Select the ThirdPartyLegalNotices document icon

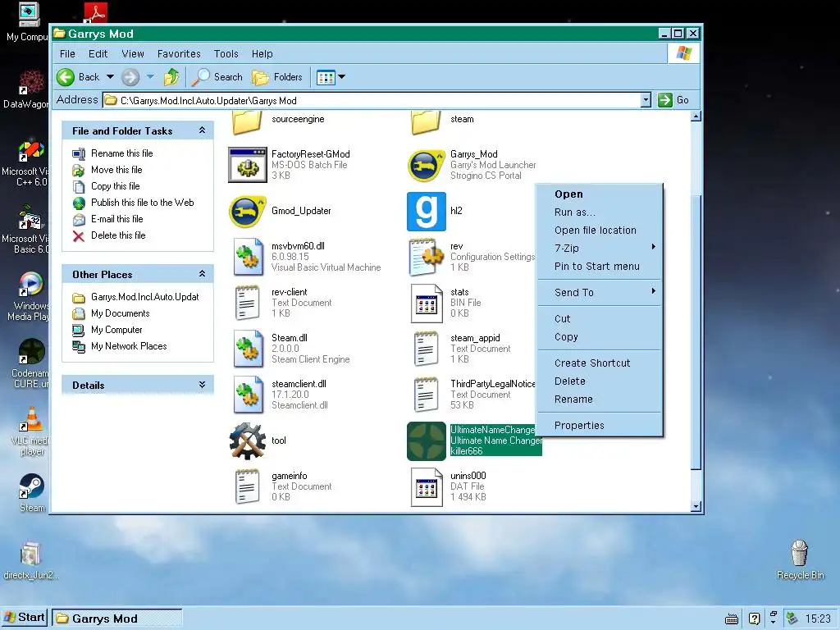[x=427, y=395]
